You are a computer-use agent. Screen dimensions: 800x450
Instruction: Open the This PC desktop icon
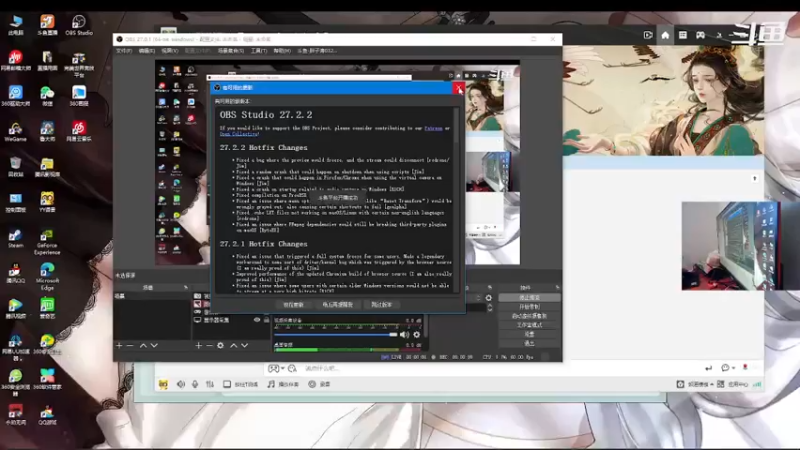click(15, 25)
